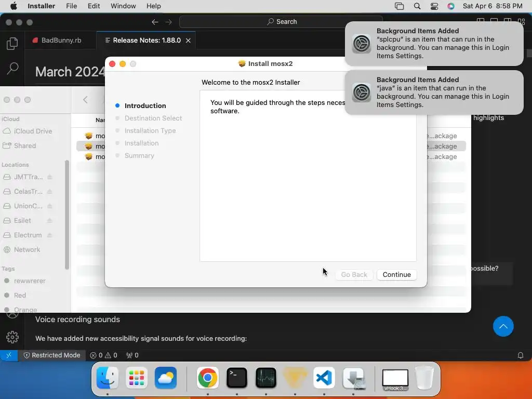The width and height of the screenshot is (532, 399).
Task: Click the ports forwarded status indicator
Action: coord(132,355)
